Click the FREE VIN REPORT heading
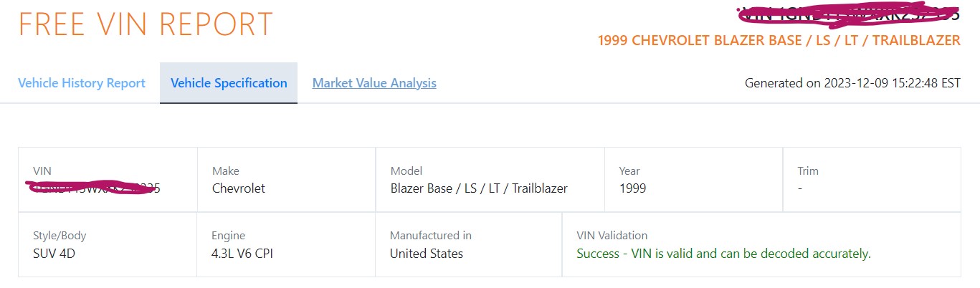 pyautogui.click(x=146, y=25)
